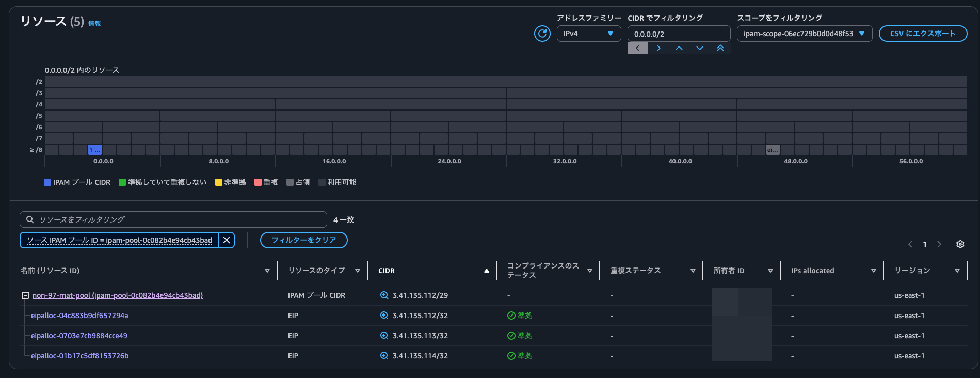The height and width of the screenshot is (378, 980).
Task: Open the eipalloc-04c883b9df657294a link
Action: (79, 316)
